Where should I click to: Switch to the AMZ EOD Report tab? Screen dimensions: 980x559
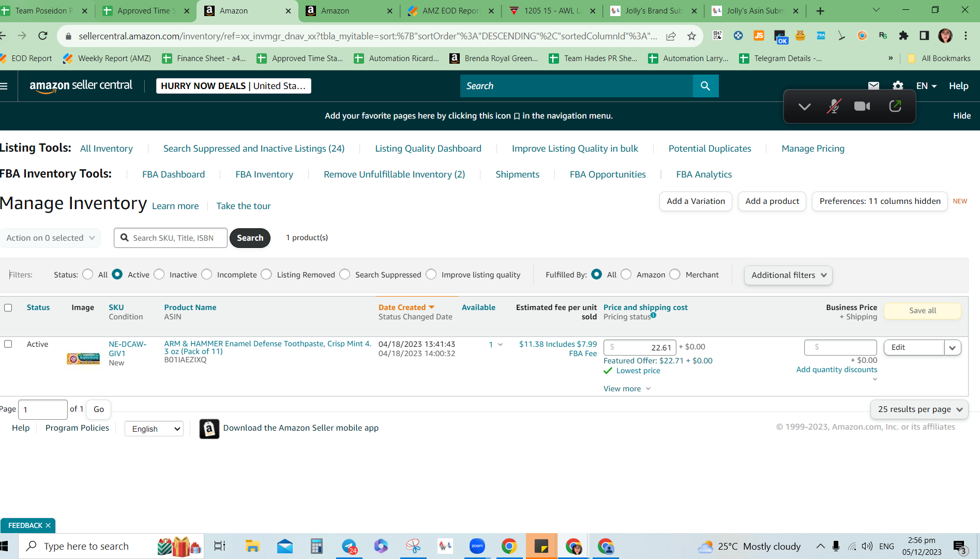coord(451,10)
